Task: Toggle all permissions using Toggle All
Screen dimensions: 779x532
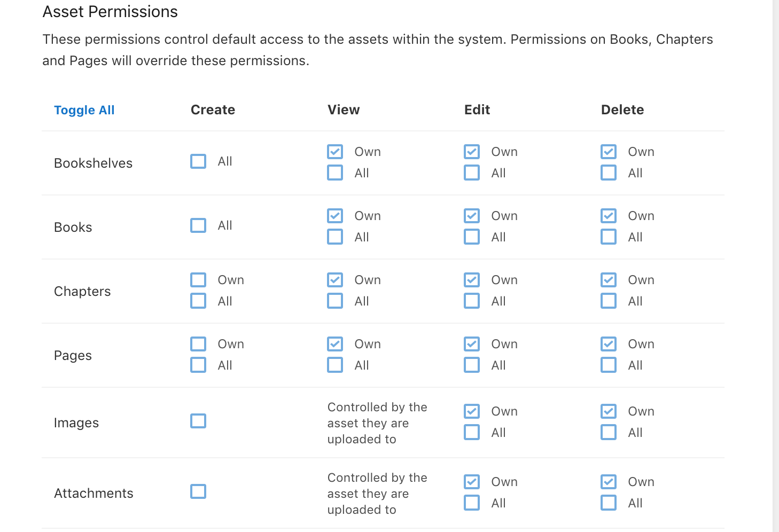Action: point(84,110)
